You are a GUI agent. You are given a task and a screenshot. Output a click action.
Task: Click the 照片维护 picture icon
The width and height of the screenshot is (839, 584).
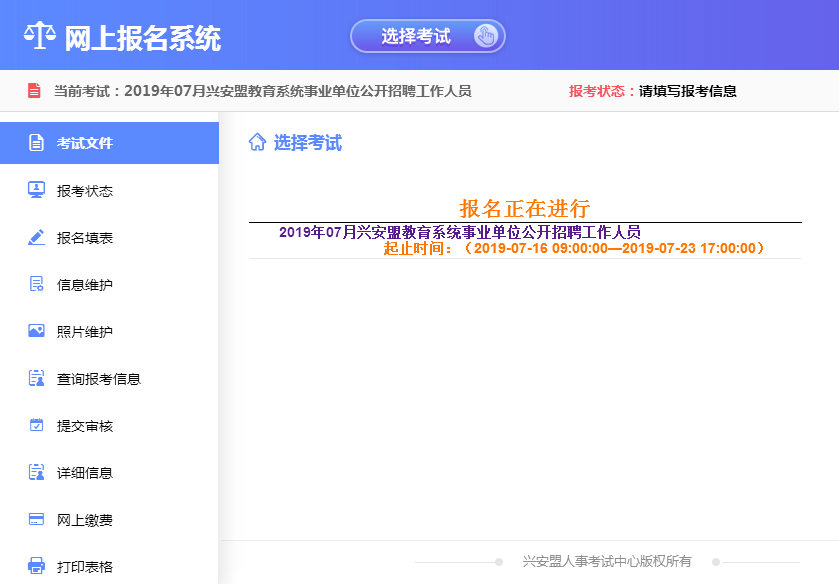click(36, 331)
